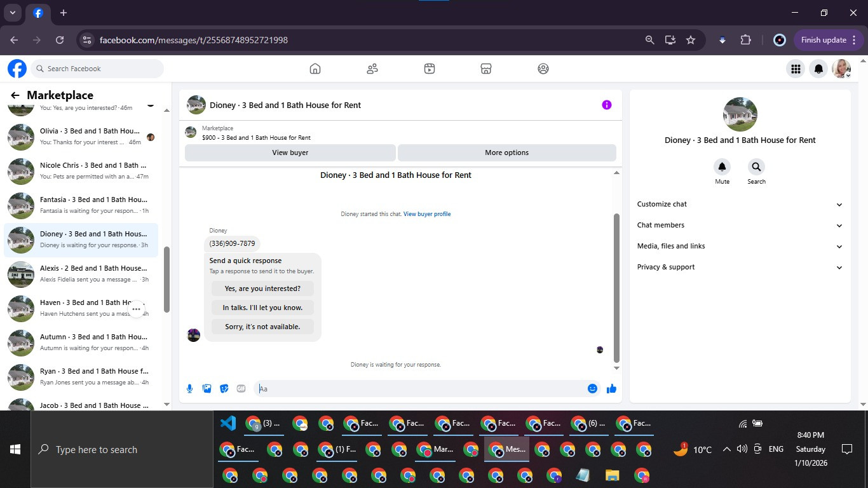Click the Finish update button
This screenshot has height=488, width=868.
tap(829, 40)
